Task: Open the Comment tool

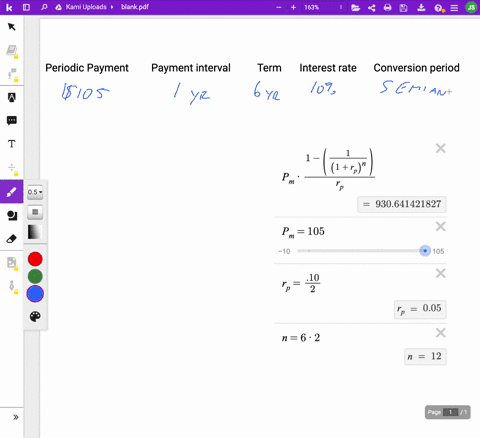Action: 12,120
